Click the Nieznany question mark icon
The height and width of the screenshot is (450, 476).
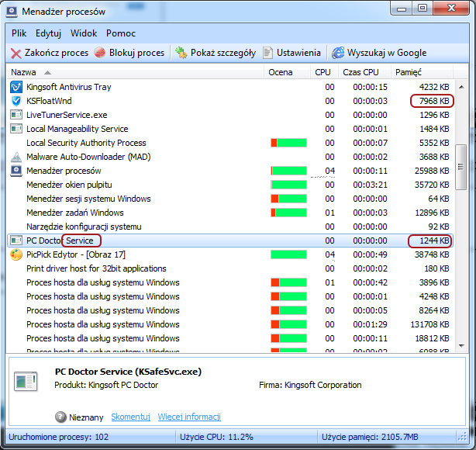[60, 417]
